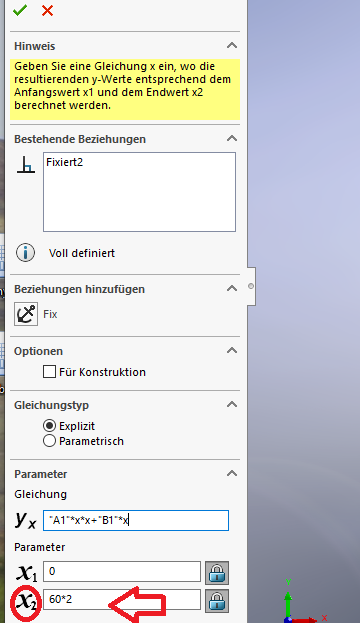
Task: Collapse the Hinweis section
Action: point(232,45)
